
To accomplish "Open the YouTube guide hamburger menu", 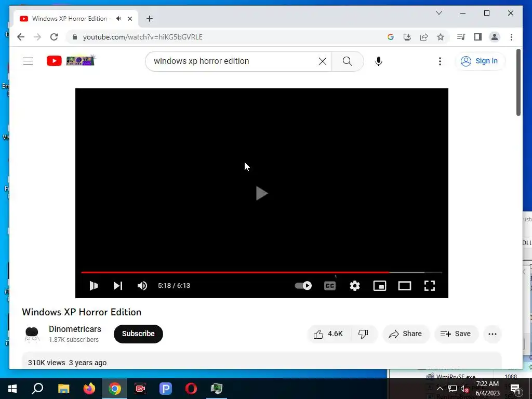I will [x=28, y=61].
